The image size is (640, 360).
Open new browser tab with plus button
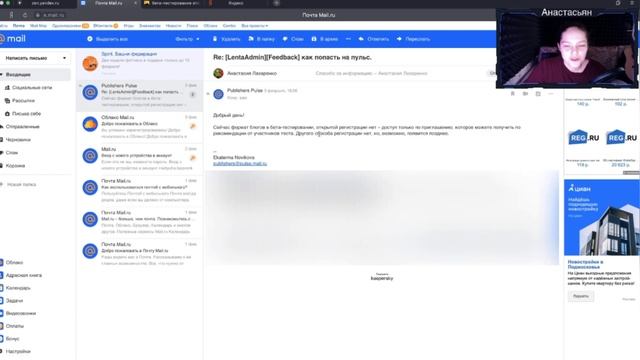coord(276,3)
